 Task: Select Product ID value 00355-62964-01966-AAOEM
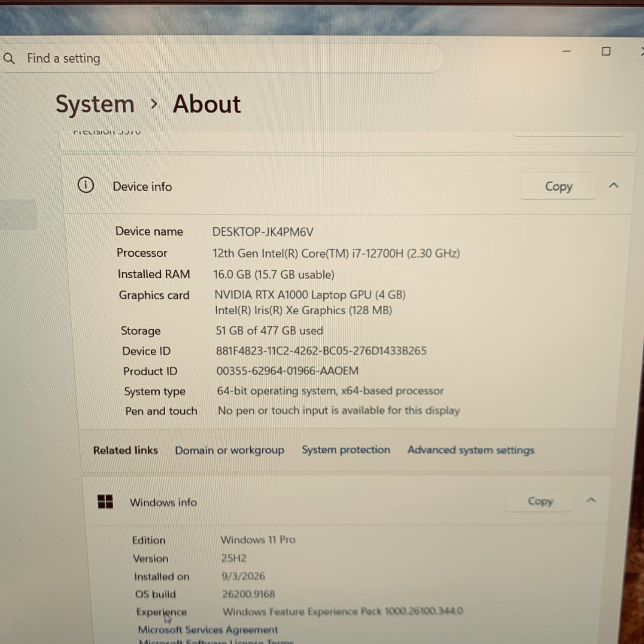287,371
